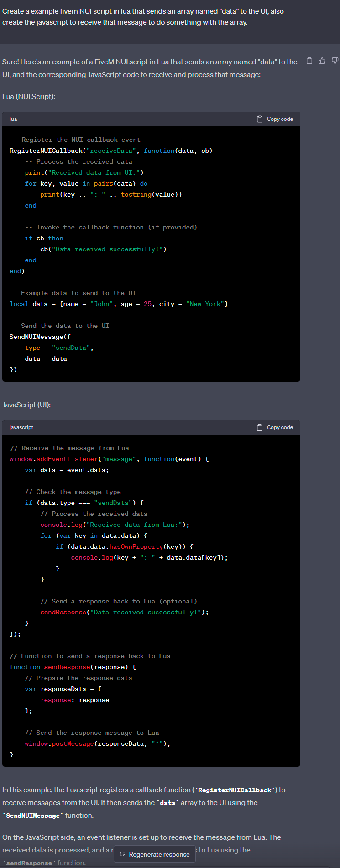
Task: Click the user prompt about fivem NUI script
Action: pos(143,16)
